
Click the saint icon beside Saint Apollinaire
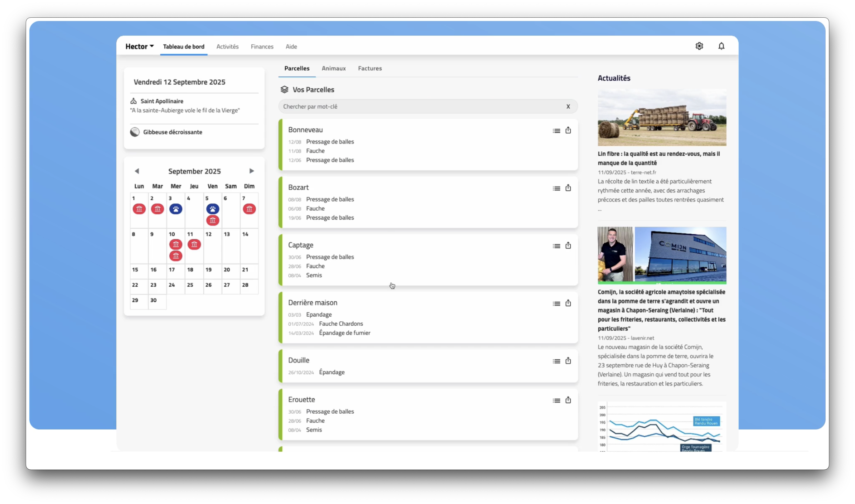(134, 101)
